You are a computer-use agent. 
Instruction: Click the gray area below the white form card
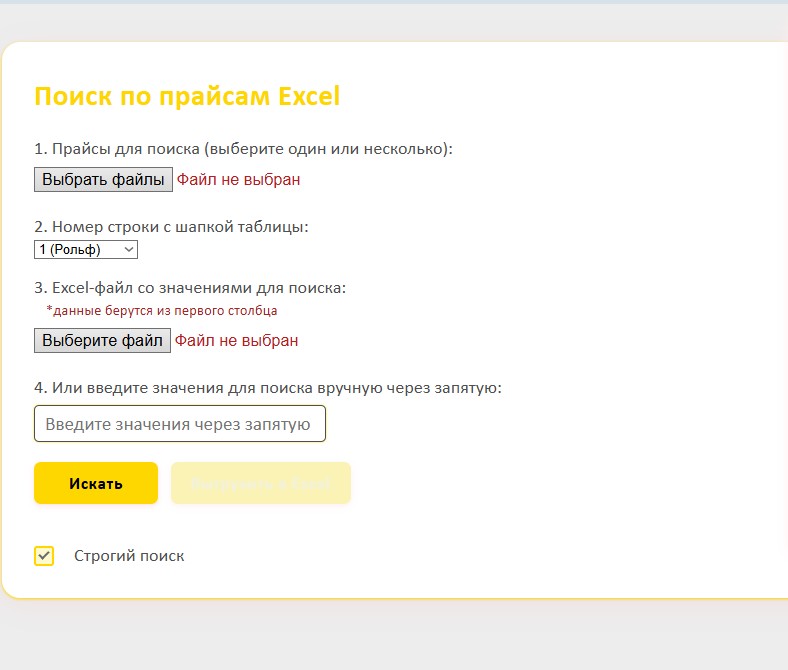click(394, 635)
